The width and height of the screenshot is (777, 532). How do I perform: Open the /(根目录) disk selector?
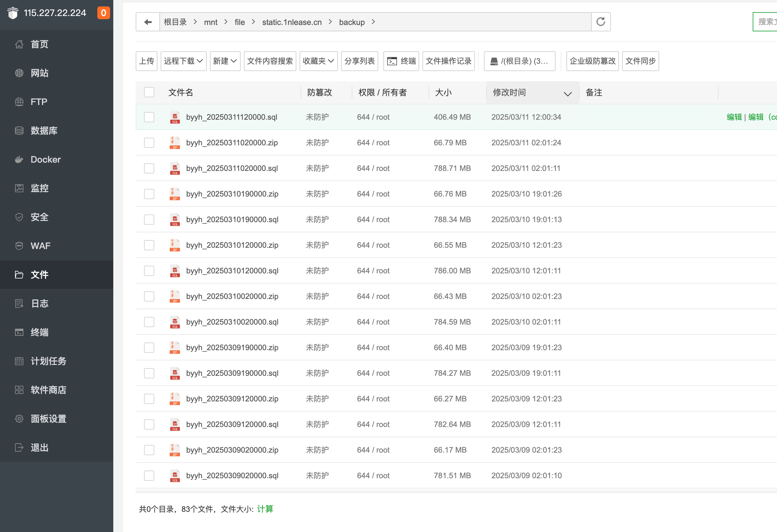click(x=519, y=61)
